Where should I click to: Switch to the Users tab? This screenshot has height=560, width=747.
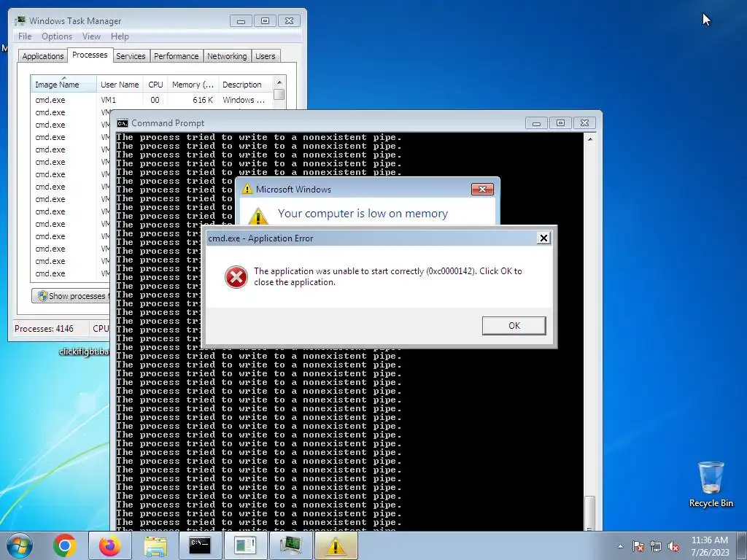tap(265, 56)
